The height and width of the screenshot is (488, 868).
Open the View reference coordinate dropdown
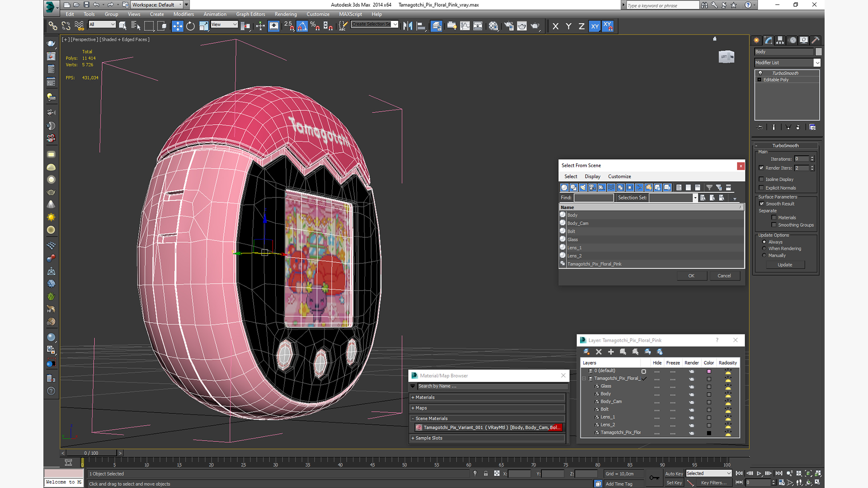coord(224,24)
